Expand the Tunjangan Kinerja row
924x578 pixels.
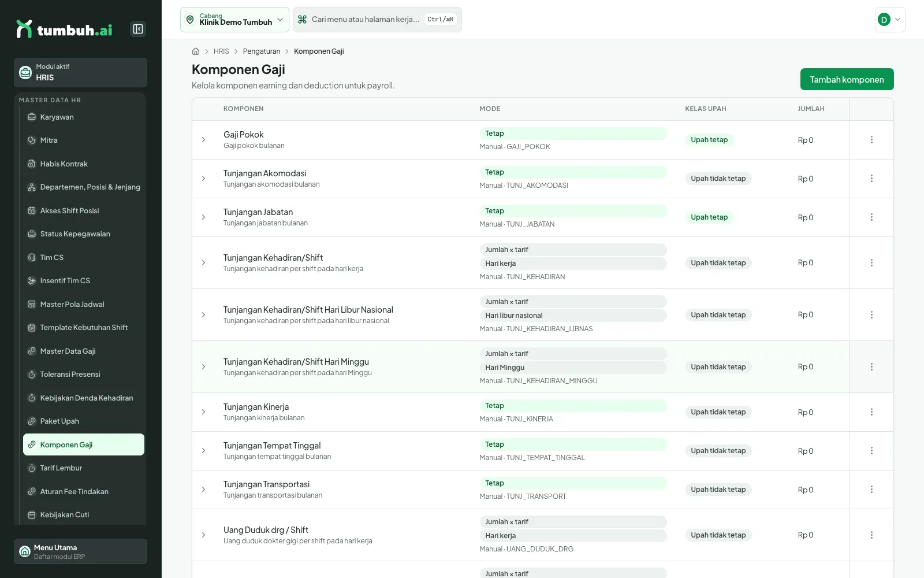click(x=203, y=412)
